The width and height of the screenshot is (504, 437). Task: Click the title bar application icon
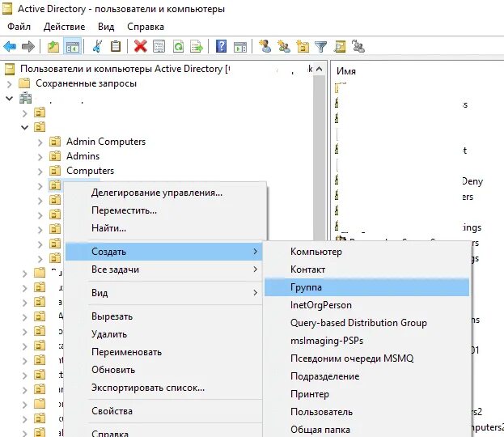pos(7,9)
